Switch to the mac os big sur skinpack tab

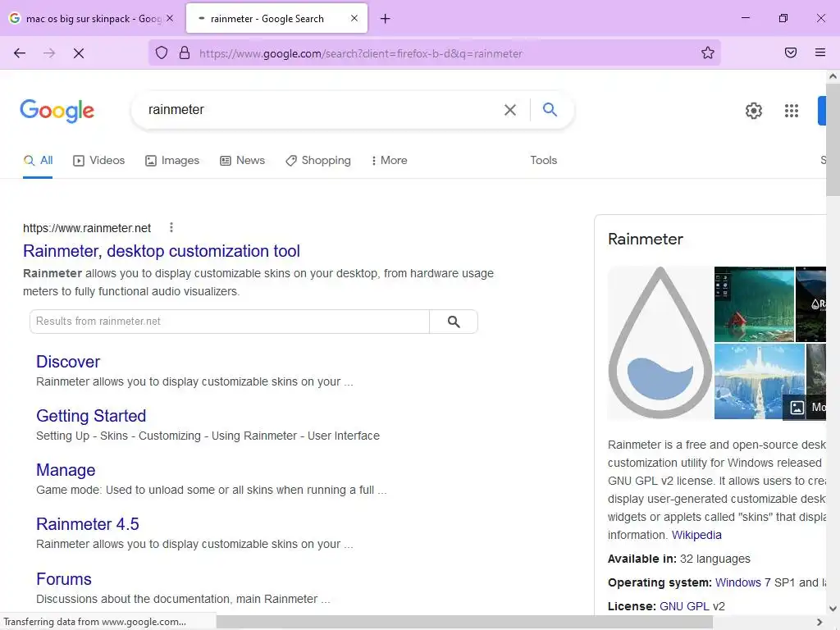(92, 18)
